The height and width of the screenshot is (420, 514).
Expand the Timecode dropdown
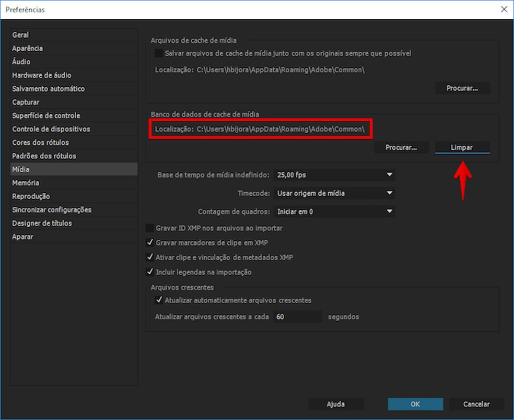point(334,193)
